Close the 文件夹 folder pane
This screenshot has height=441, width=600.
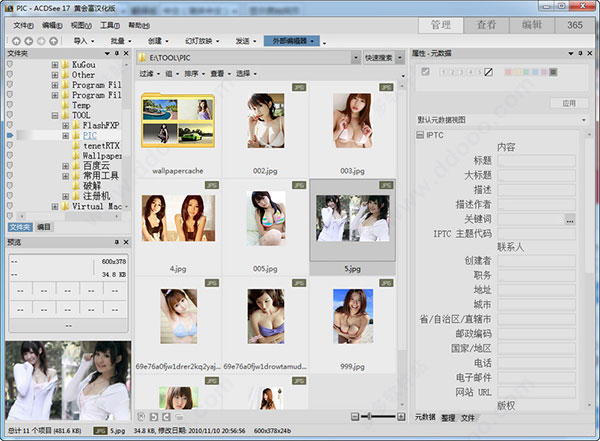(x=126, y=53)
